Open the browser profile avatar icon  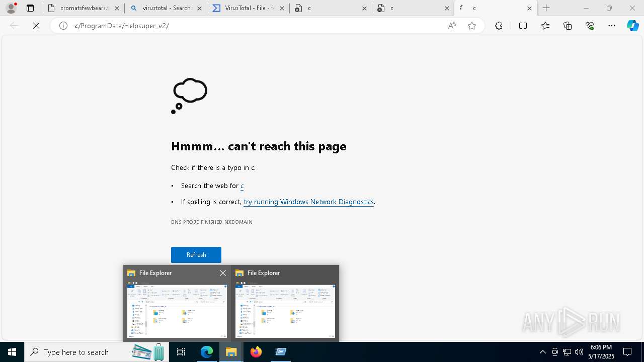point(11,8)
